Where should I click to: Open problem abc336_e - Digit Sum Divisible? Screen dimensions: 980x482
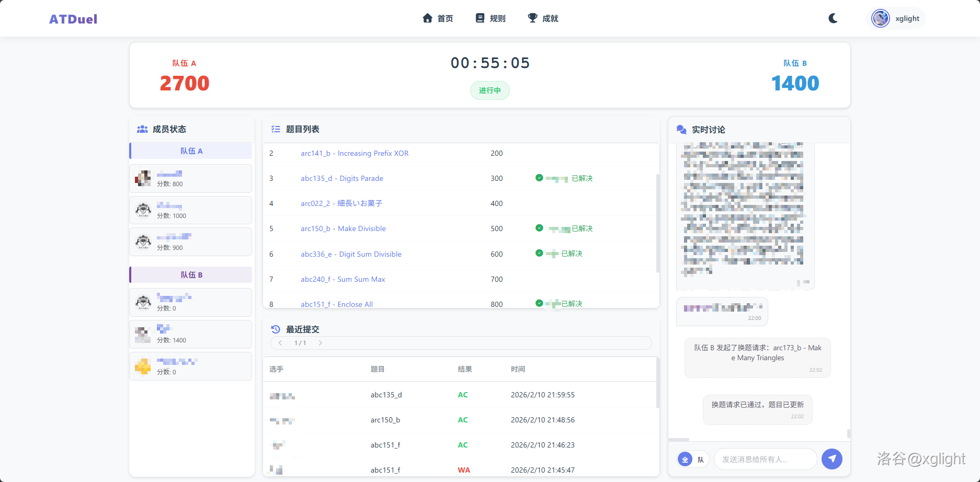coord(351,254)
